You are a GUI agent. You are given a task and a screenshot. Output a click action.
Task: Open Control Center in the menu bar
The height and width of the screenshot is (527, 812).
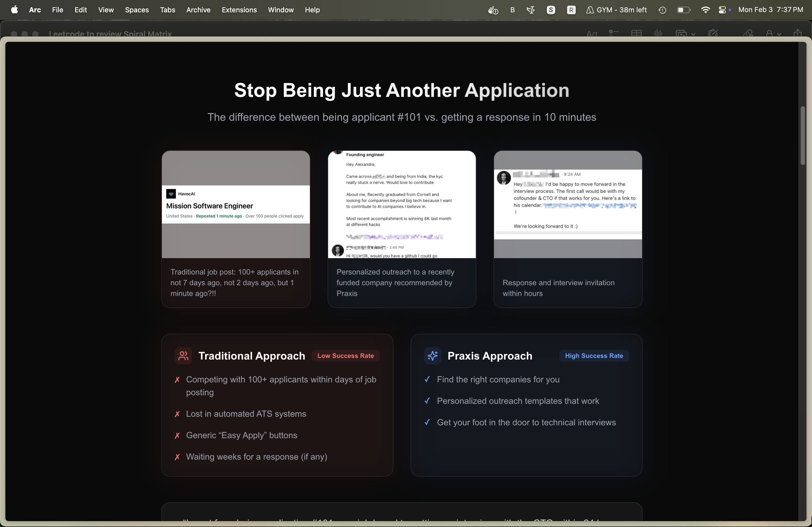click(x=722, y=10)
